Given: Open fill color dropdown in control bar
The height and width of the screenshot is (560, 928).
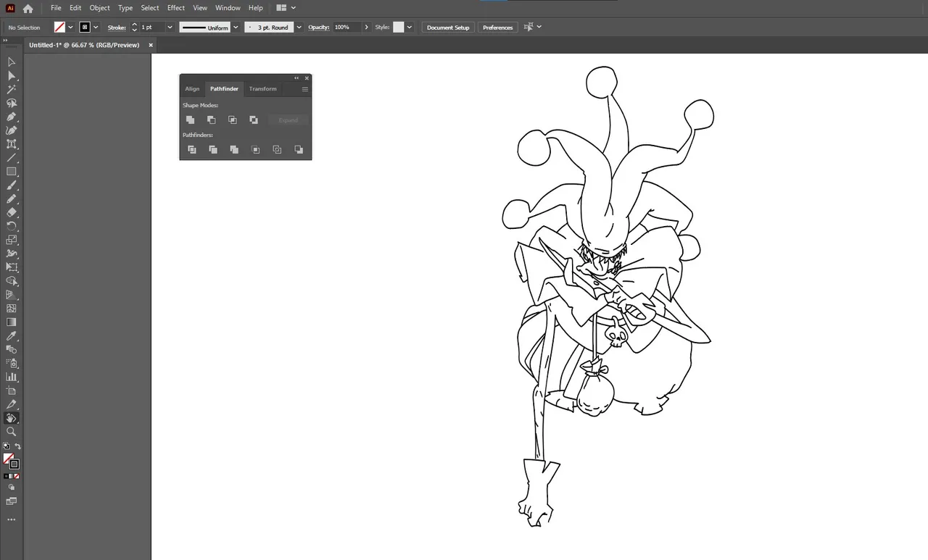Looking at the screenshot, I should coord(70,28).
